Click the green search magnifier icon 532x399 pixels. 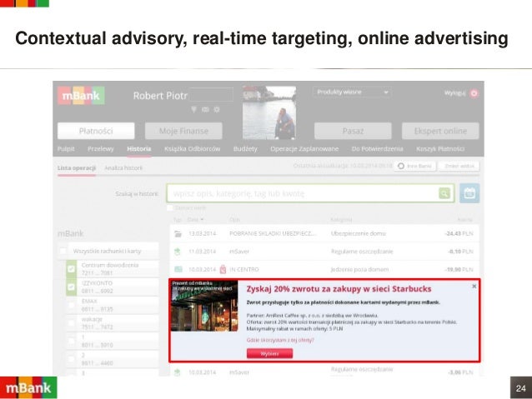point(444,193)
